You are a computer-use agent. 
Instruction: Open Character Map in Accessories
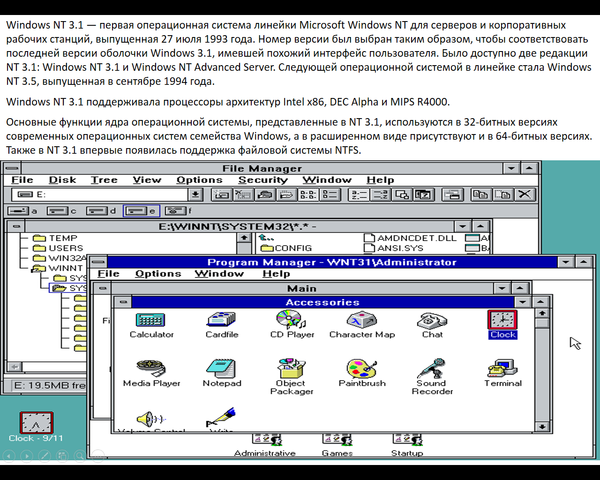tap(362, 320)
